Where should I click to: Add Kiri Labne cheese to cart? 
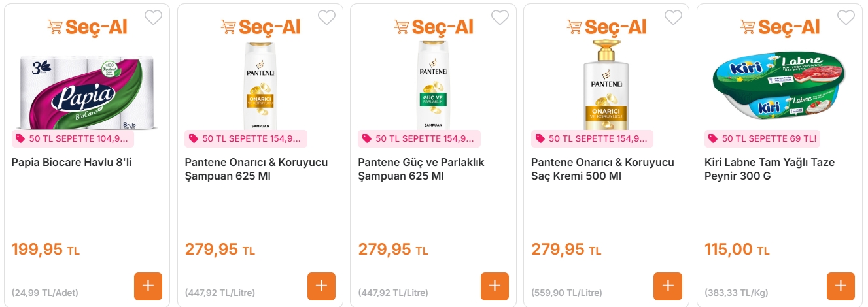click(841, 286)
